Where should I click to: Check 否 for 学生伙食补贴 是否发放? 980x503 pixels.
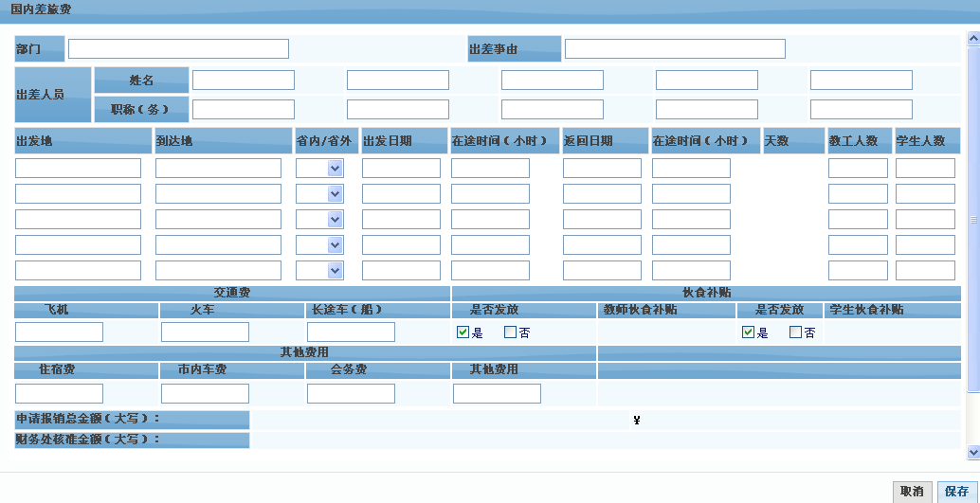click(x=795, y=332)
